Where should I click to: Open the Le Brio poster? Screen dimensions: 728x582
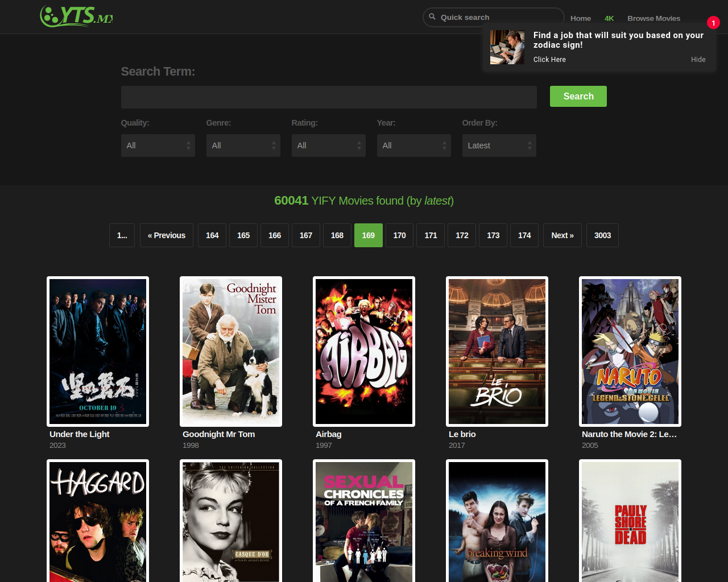pos(497,351)
